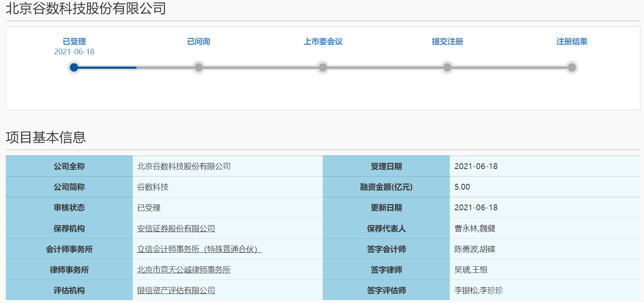This screenshot has width=644, height=303.
Task: Select the 已受理 stage label
Action: coord(74,41)
